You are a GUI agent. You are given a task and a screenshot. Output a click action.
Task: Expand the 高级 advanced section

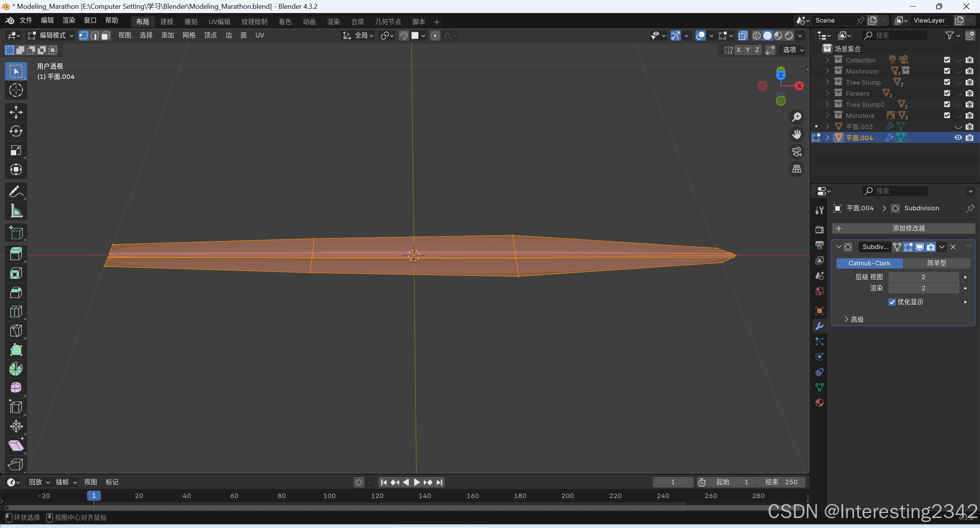click(x=854, y=319)
